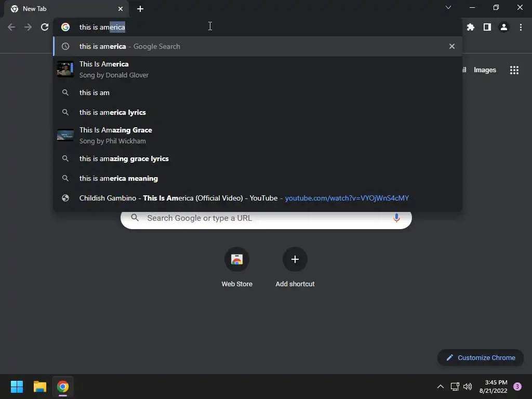Remove the 'this is america' history suggestion
This screenshot has width=532, height=399.
[x=452, y=46]
